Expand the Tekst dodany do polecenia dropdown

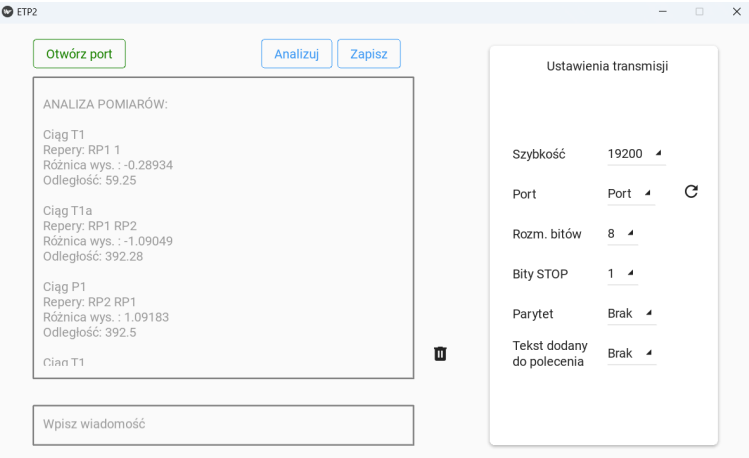[630, 353]
